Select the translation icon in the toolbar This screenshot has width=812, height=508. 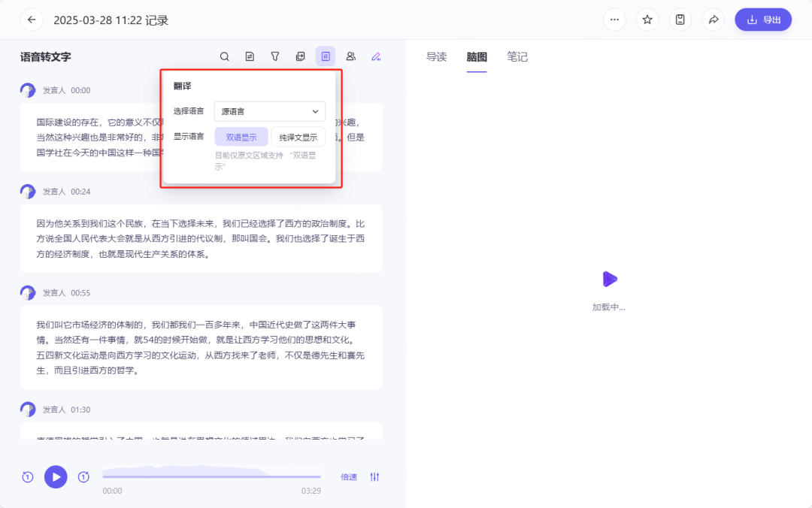point(325,56)
